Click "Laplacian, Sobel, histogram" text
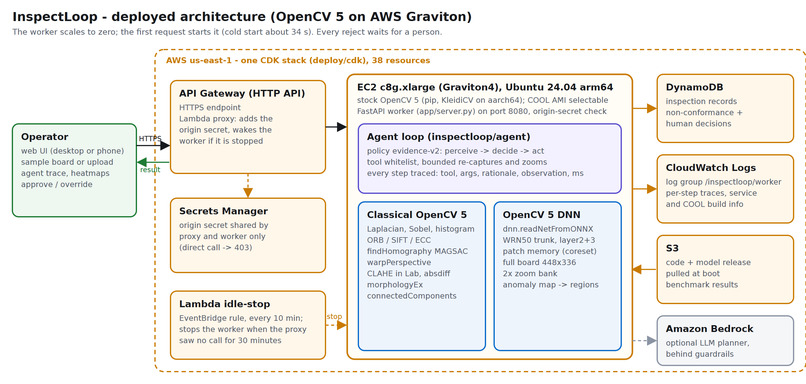The width and height of the screenshot is (806, 384). coord(420,229)
